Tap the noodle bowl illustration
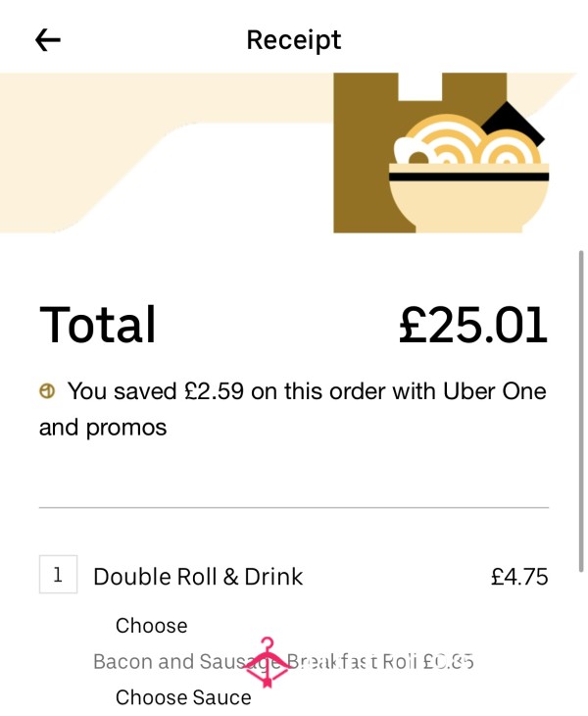 point(469,174)
